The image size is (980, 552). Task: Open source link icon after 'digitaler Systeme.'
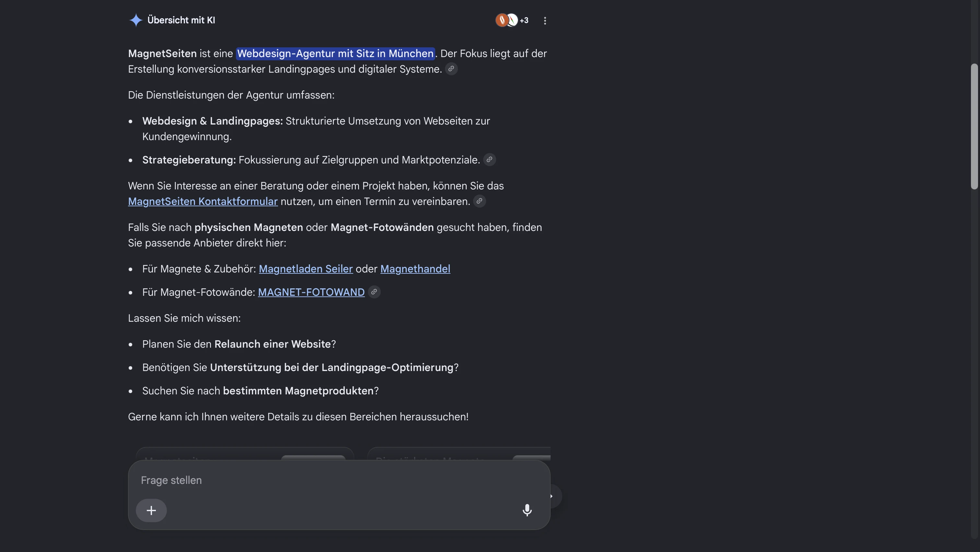tap(451, 69)
